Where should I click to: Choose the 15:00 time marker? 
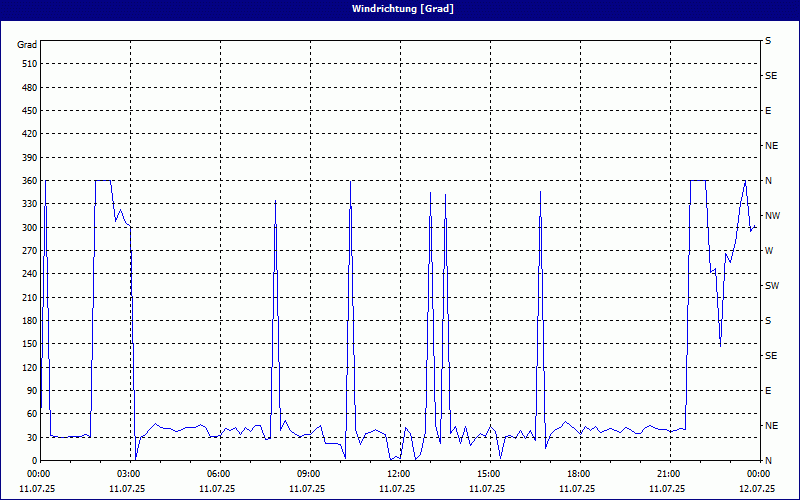pos(488,474)
